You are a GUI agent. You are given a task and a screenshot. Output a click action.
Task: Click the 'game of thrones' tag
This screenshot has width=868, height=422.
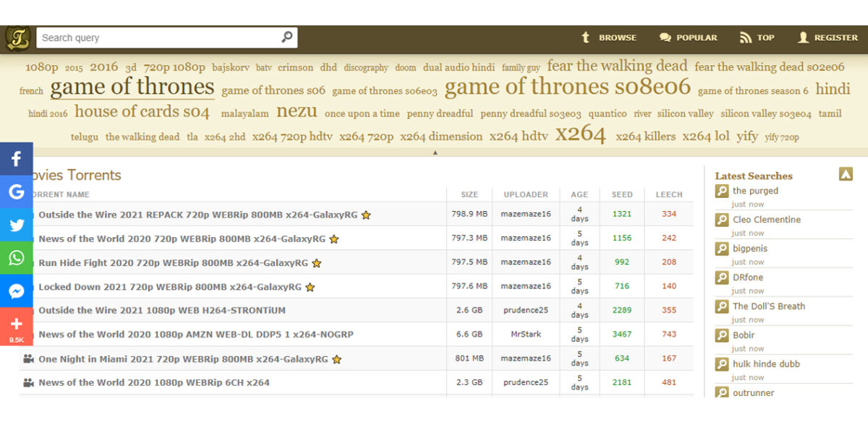(132, 87)
